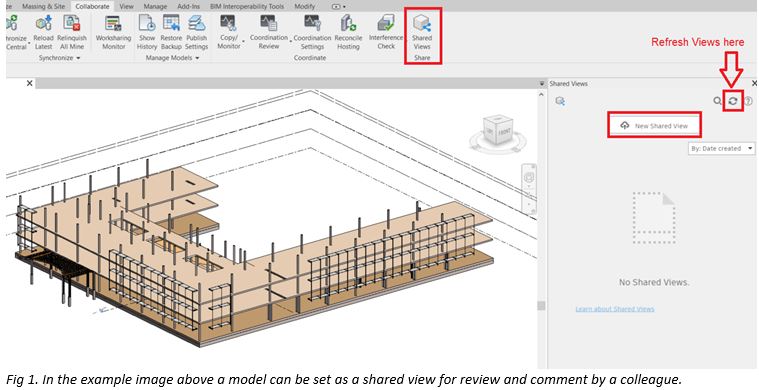Viewport: 759px width, 390px height.
Task: Search shared views with magnifier icon
Action: [717, 101]
